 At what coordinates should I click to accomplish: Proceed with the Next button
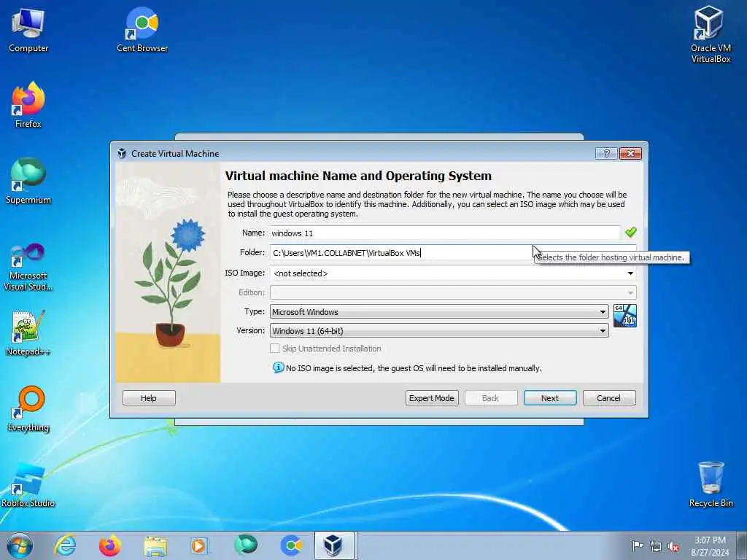point(550,398)
